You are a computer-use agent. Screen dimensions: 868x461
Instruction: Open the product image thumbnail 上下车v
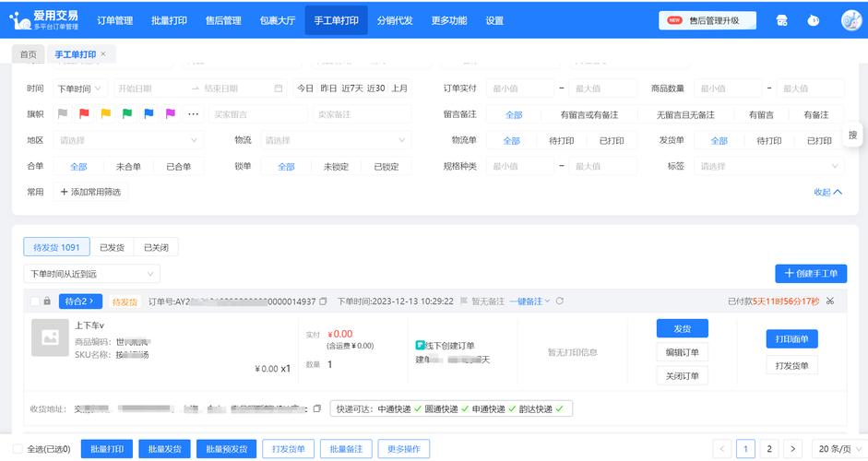[50, 337]
